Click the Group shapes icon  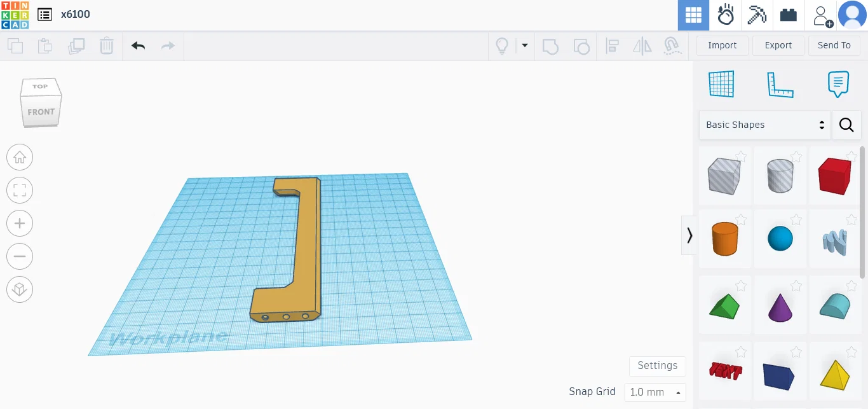click(x=550, y=46)
